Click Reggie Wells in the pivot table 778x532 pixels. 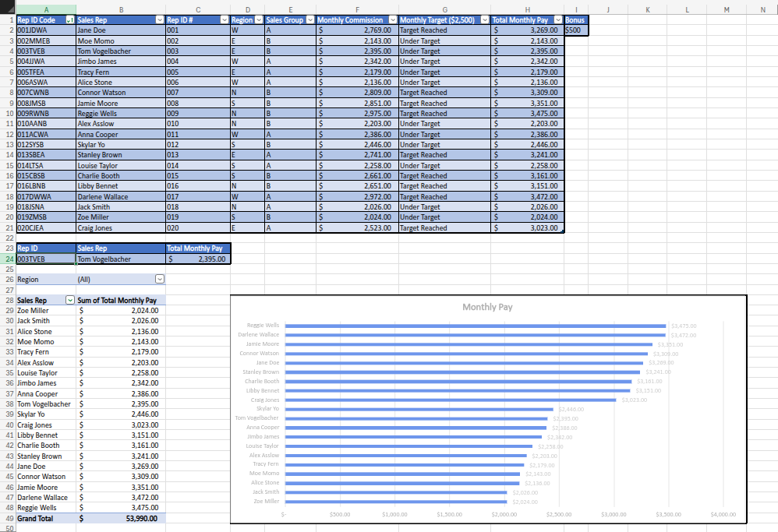click(x=46, y=508)
